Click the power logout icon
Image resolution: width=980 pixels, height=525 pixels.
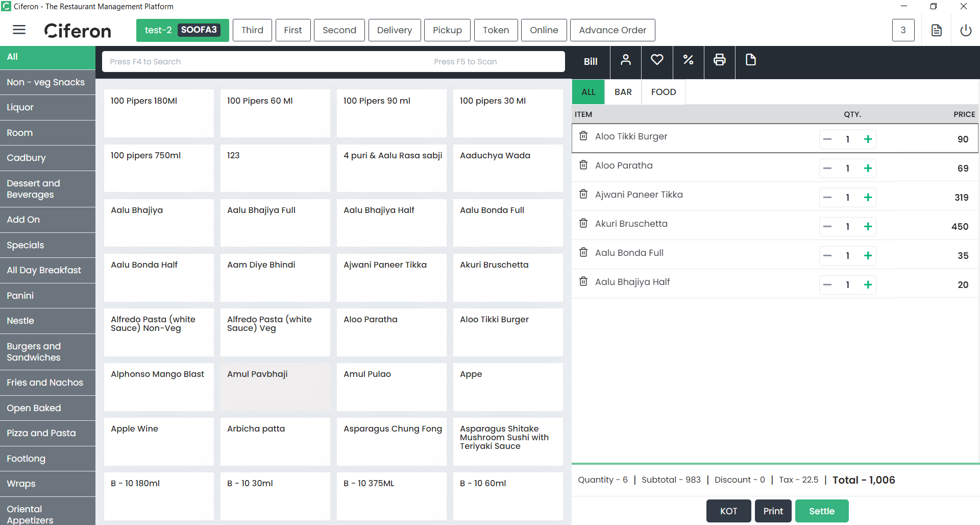tap(966, 30)
